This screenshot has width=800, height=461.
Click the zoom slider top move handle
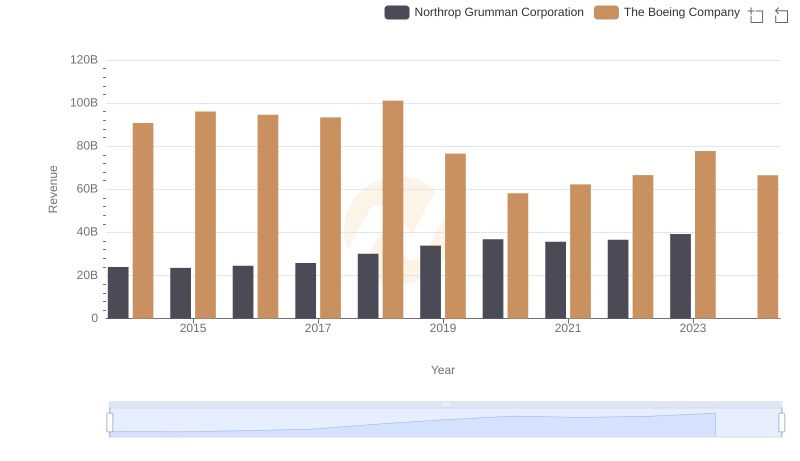click(x=445, y=404)
